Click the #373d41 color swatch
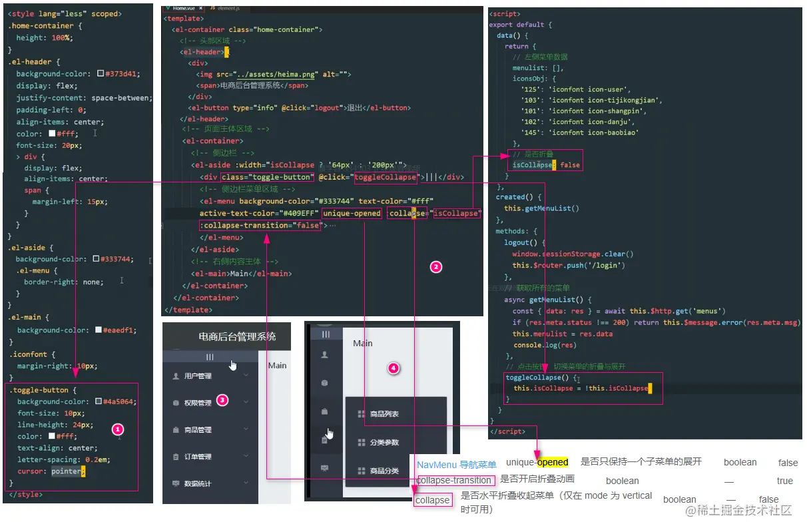The width and height of the screenshot is (807, 532). pos(100,74)
